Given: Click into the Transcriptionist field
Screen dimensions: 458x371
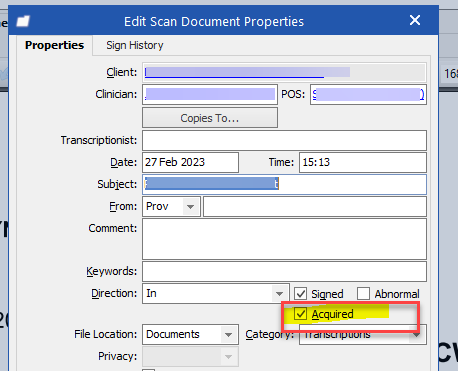Looking at the screenshot, I should tap(284, 140).
